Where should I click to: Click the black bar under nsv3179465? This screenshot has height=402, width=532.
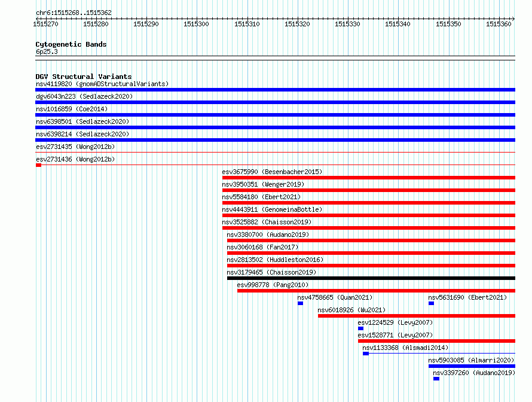coord(371,278)
